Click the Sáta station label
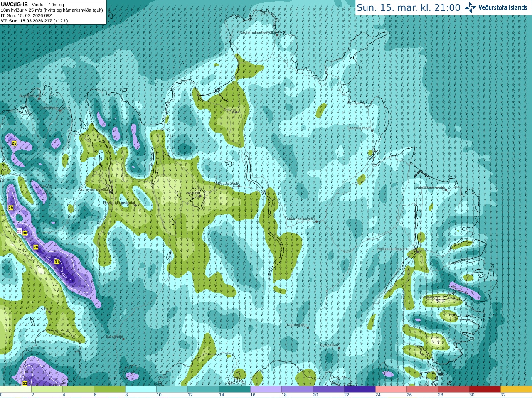The height and width of the screenshot is (398, 532). (44, 309)
